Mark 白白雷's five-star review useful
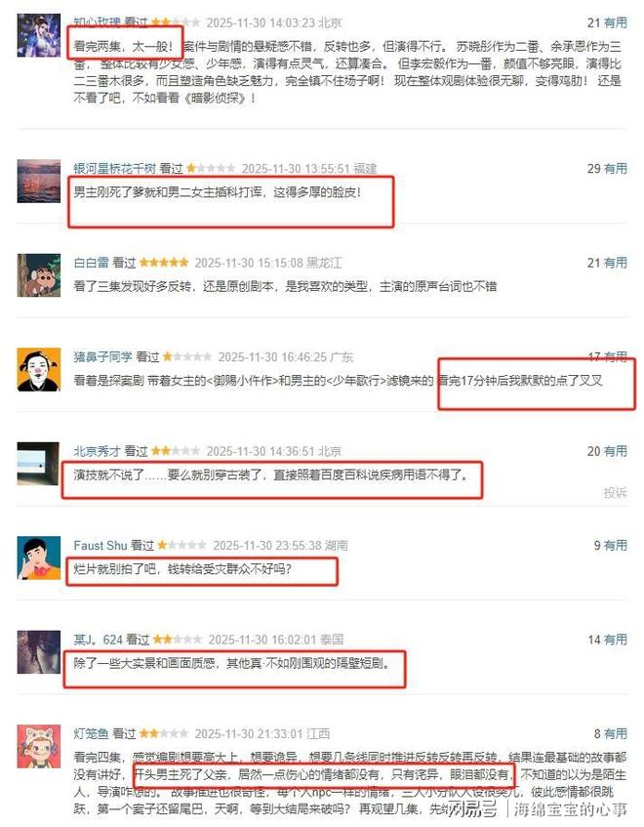Viewport: 644px width, 827px height. (616, 263)
